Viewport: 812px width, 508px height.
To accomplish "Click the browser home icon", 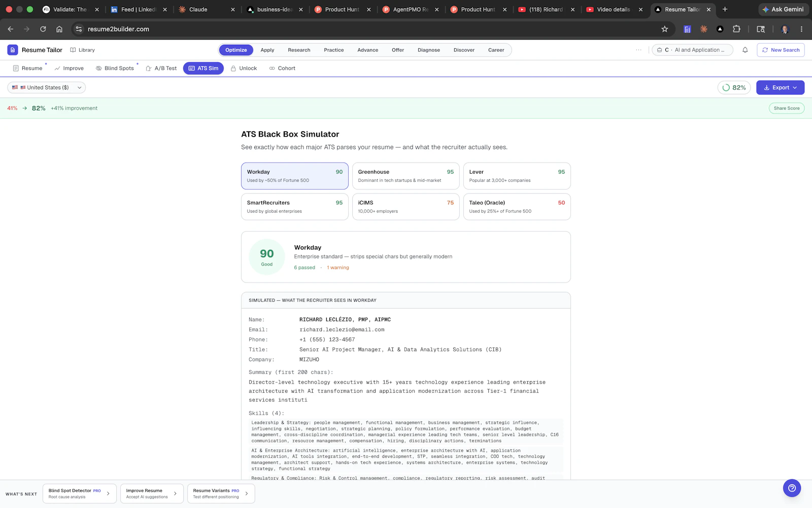I will coord(59,29).
